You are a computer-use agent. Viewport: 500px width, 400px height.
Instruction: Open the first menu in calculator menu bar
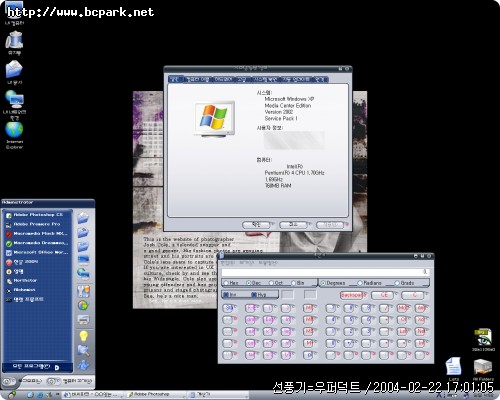[x=228, y=263]
